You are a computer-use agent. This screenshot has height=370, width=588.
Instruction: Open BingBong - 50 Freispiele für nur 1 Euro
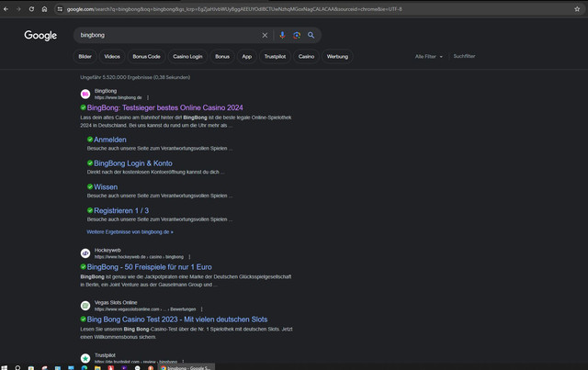pyautogui.click(x=149, y=267)
